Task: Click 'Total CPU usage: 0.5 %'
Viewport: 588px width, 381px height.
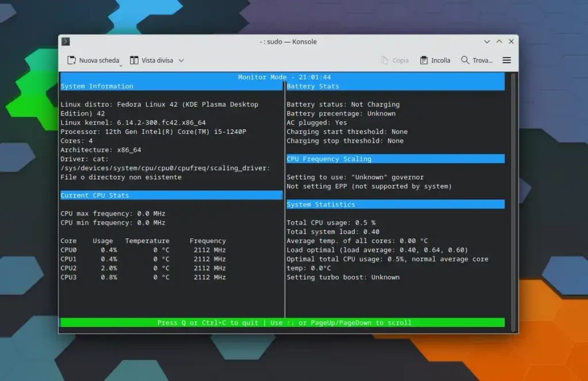Action: [331, 222]
